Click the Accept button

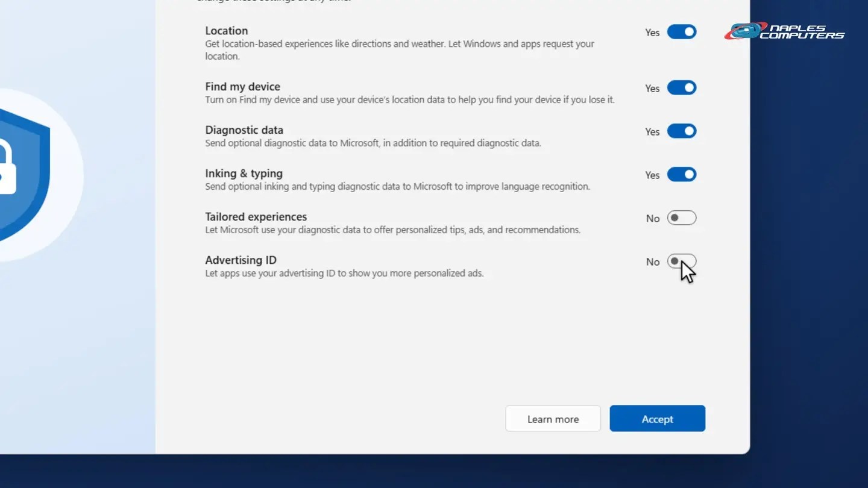(657, 419)
